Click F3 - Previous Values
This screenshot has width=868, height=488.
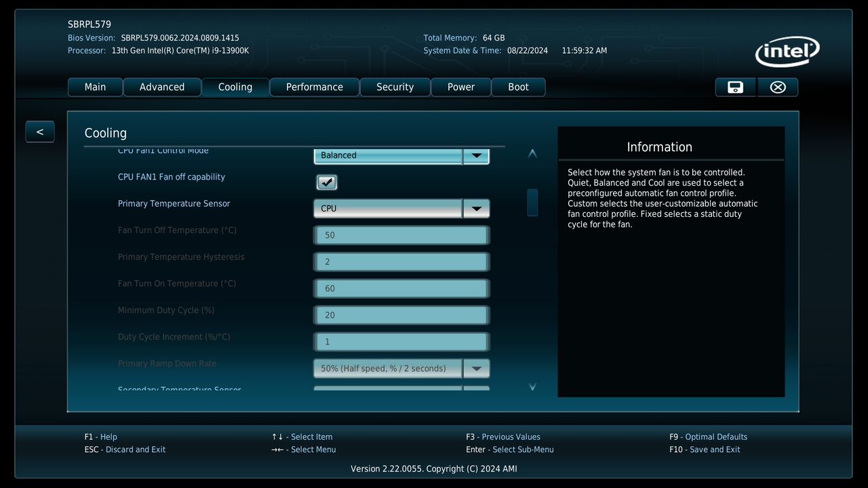tap(503, 437)
